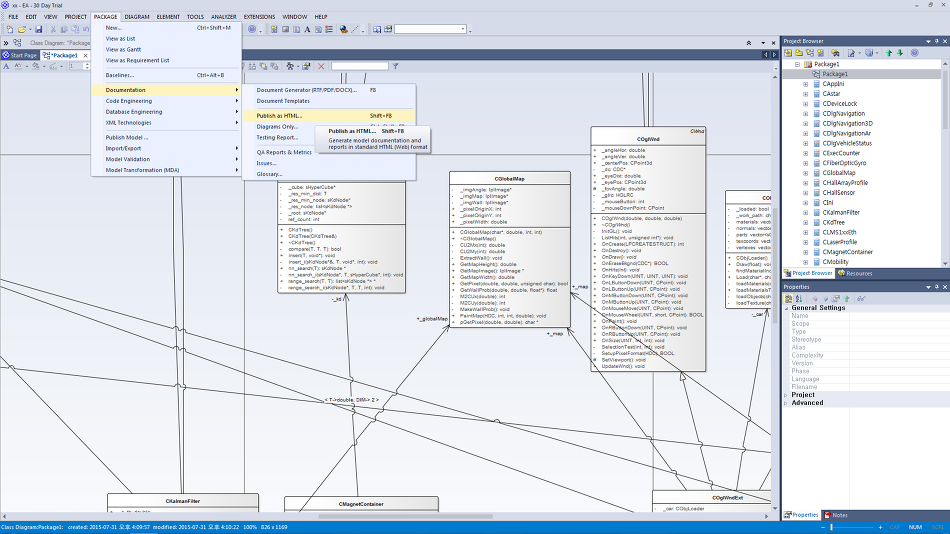Expand the CGlobalMap tree node
This screenshot has width=950, height=534.
point(805,173)
